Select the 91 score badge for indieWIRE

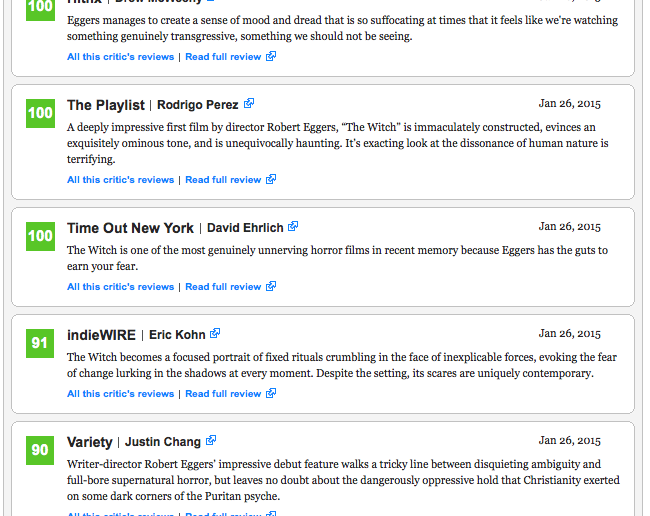(40, 343)
